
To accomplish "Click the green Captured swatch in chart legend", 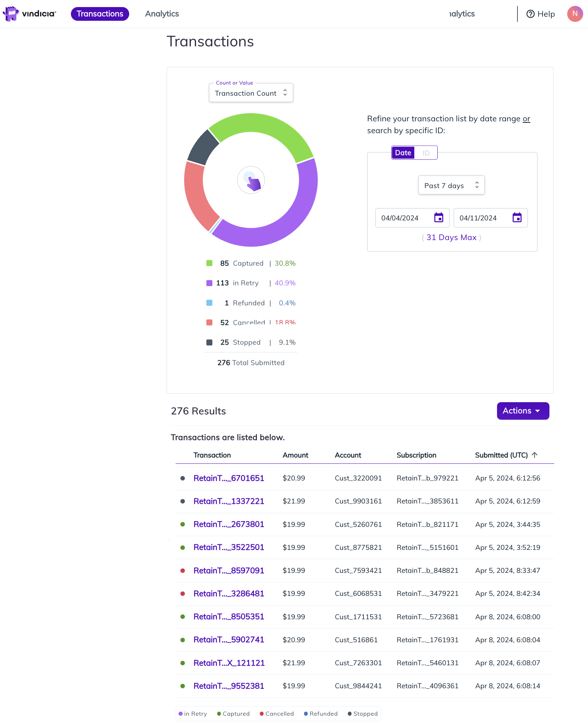I will point(209,263).
